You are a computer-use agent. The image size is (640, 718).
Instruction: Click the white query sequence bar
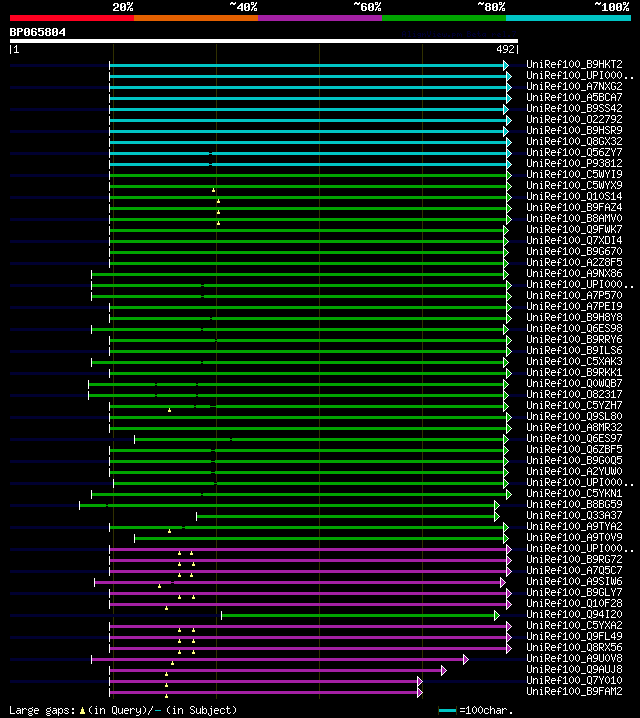coord(264,41)
